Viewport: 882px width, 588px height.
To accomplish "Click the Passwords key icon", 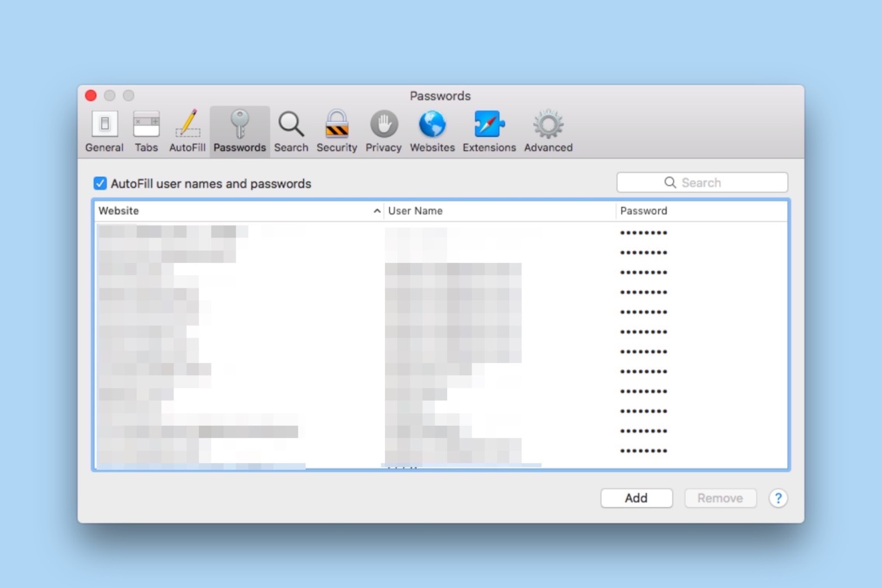I will coord(239,130).
